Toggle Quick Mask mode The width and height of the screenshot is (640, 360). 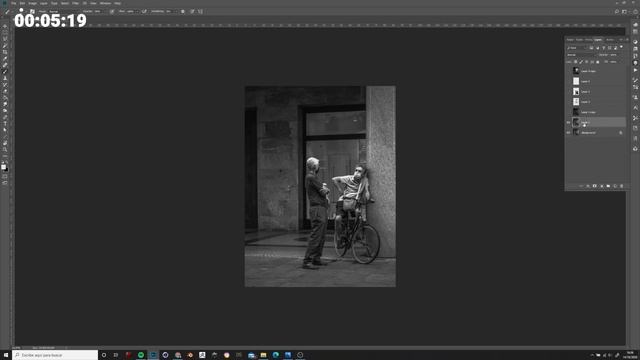tap(5, 177)
